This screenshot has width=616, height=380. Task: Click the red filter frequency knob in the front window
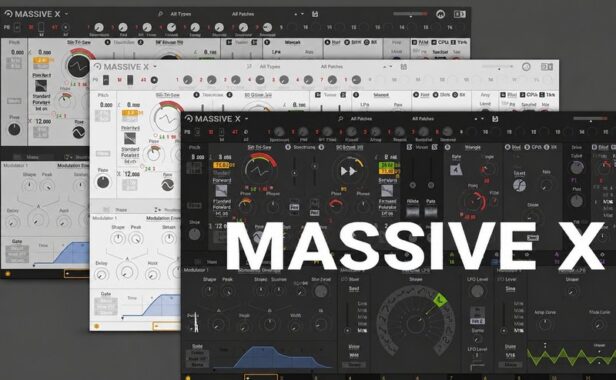473,202
